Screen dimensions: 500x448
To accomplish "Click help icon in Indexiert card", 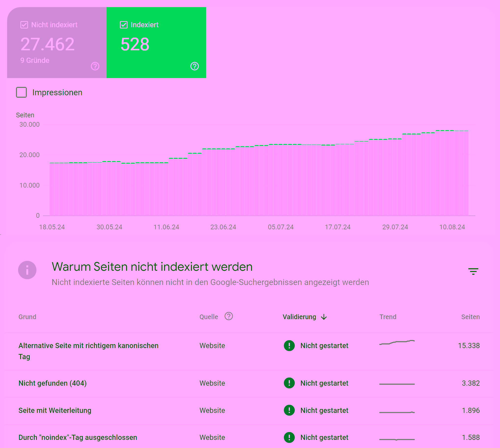I will (194, 66).
